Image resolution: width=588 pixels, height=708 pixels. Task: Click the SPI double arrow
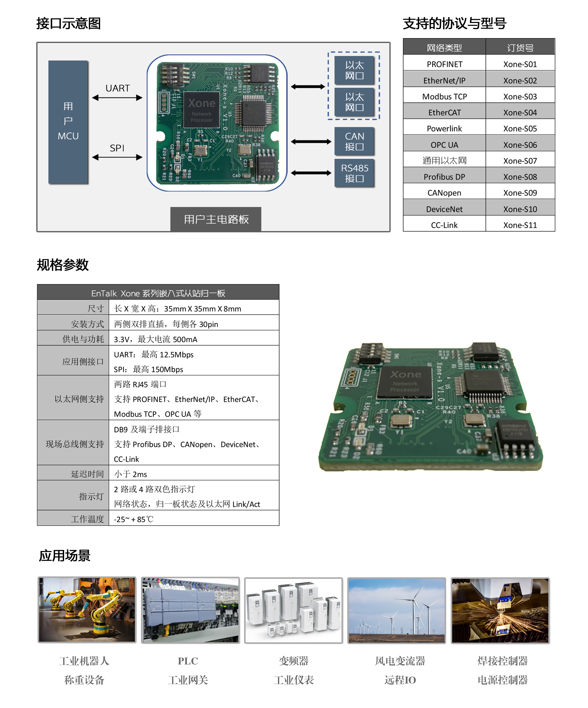[117, 157]
